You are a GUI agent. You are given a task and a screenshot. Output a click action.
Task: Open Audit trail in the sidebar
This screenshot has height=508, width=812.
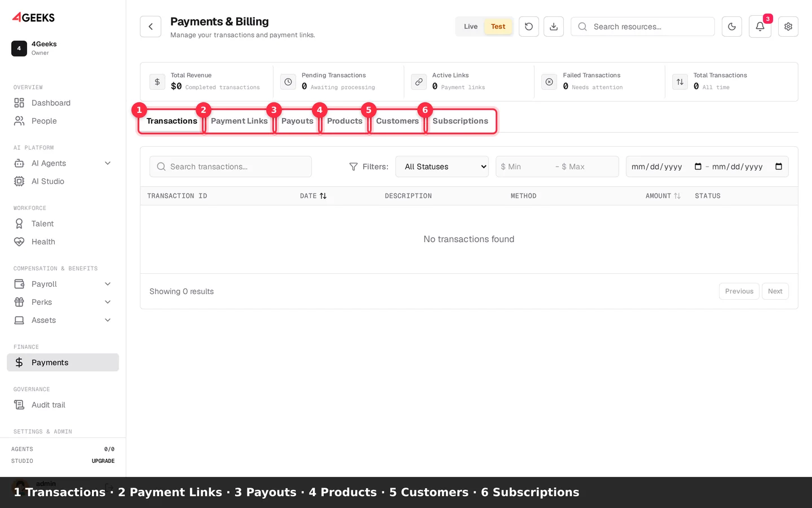point(63,405)
